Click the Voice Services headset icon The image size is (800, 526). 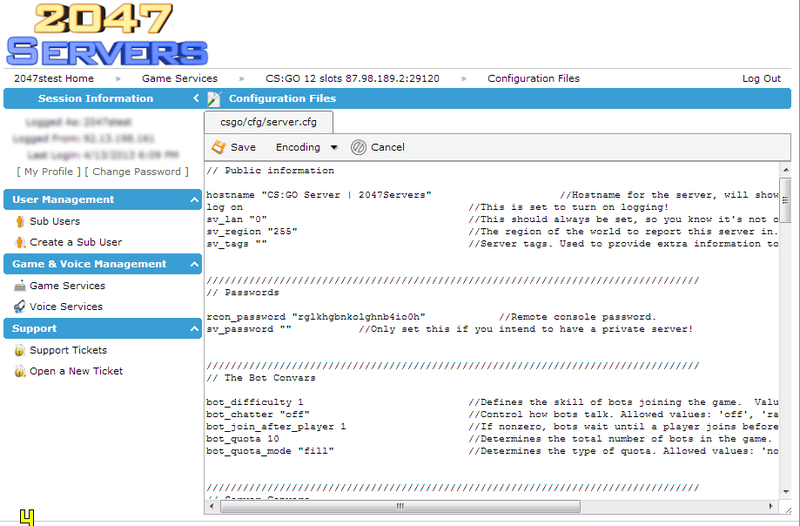tap(20, 307)
